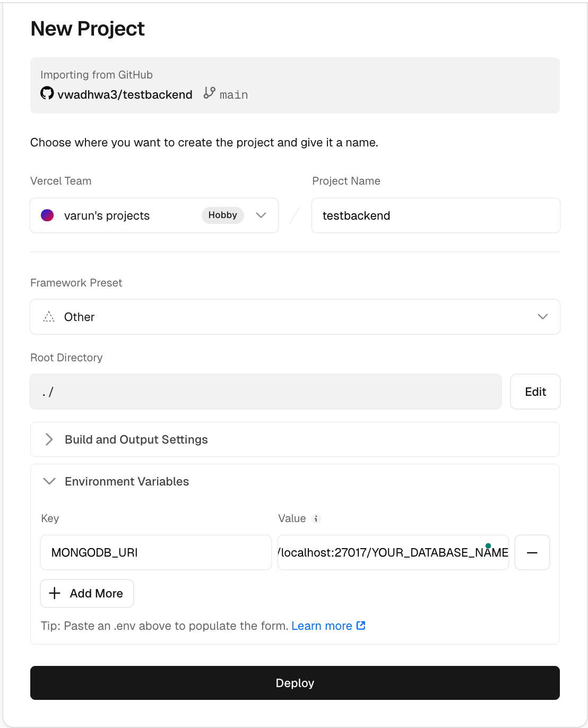Screen dimensions: 588x728
Task: Click the Deploy button
Action: [295, 683]
